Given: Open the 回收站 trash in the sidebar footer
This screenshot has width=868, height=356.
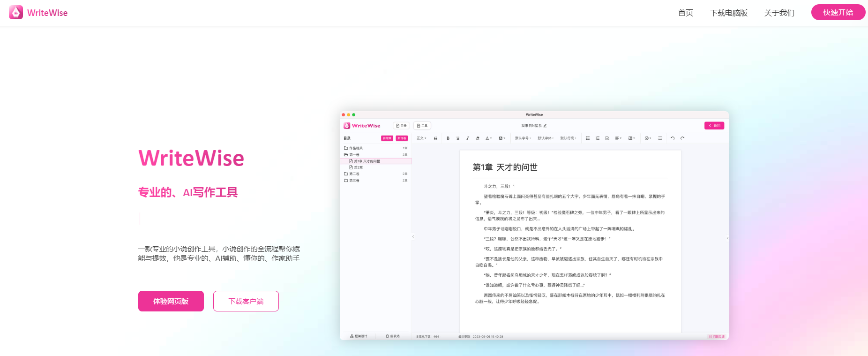Looking at the screenshot, I should tap(393, 336).
